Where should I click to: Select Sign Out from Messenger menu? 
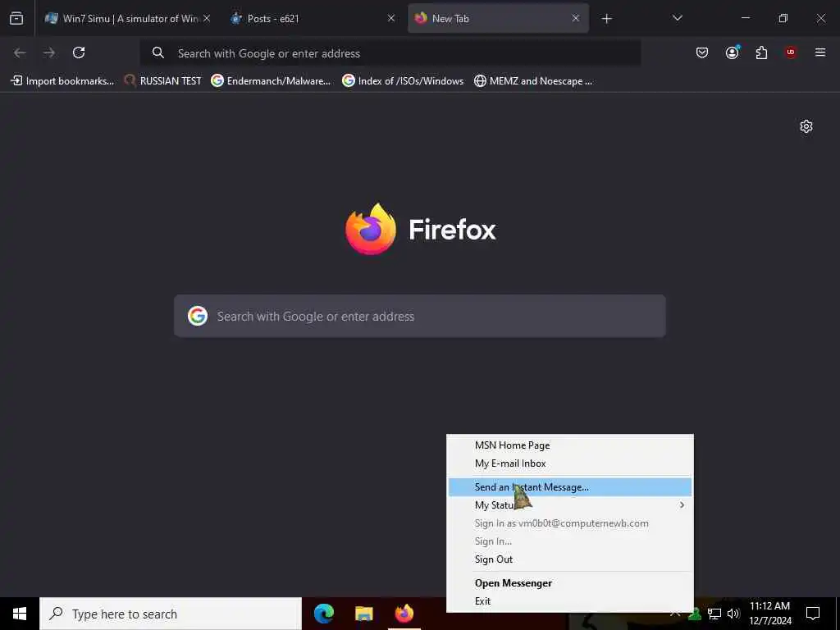570,559
